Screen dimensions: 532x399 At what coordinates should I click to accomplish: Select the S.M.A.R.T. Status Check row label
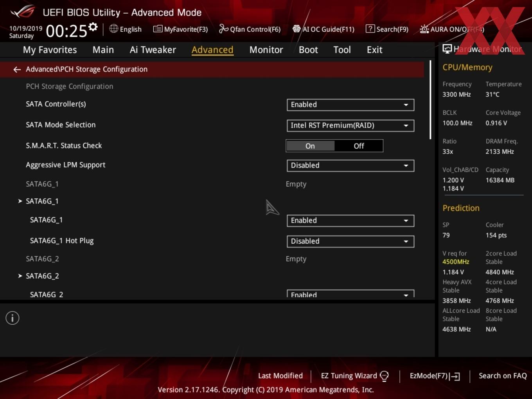pyautogui.click(x=64, y=146)
